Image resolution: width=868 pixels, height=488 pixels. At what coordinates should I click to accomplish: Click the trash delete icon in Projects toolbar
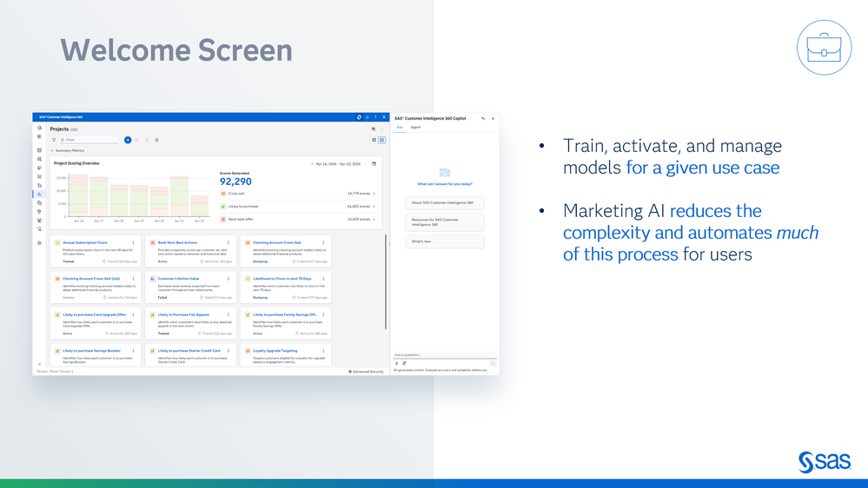coord(147,140)
